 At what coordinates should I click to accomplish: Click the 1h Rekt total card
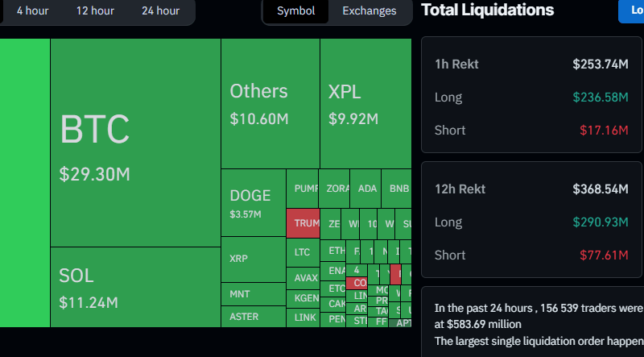[530, 96]
